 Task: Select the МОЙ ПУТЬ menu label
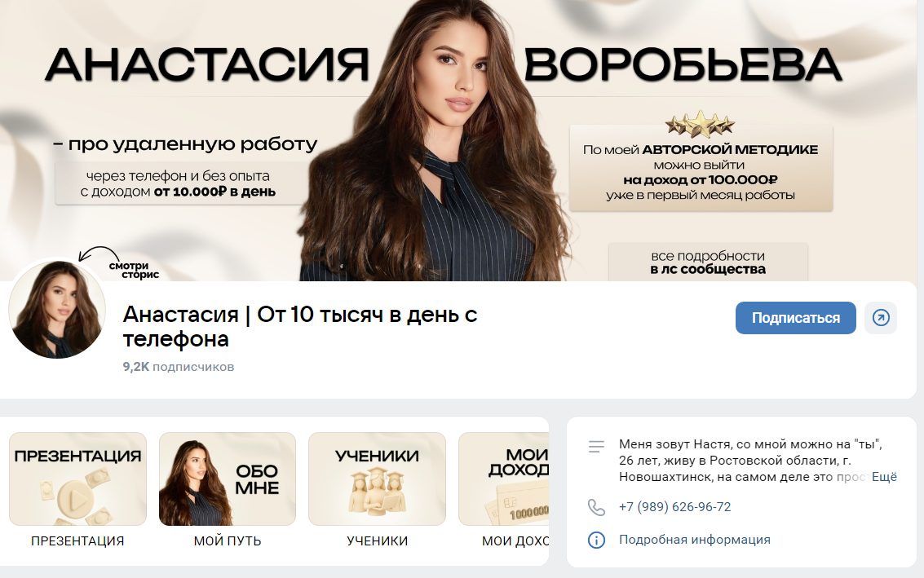click(x=228, y=540)
